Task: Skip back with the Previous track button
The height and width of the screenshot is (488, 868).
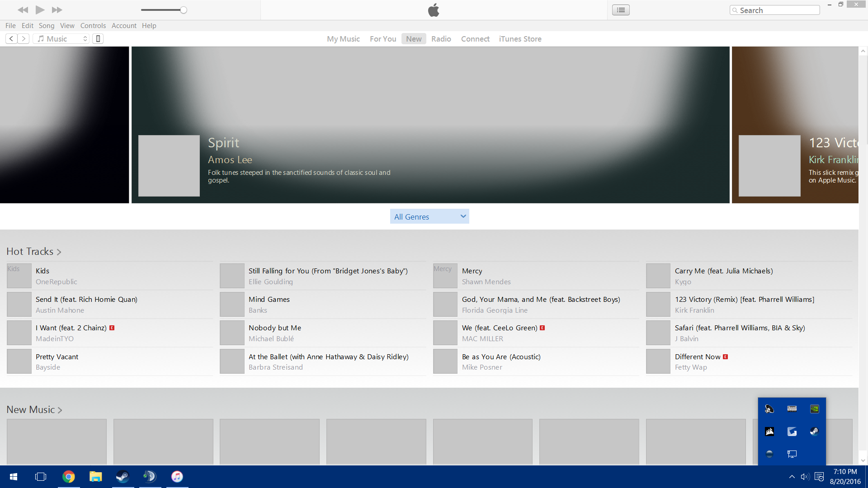Action: [23, 9]
